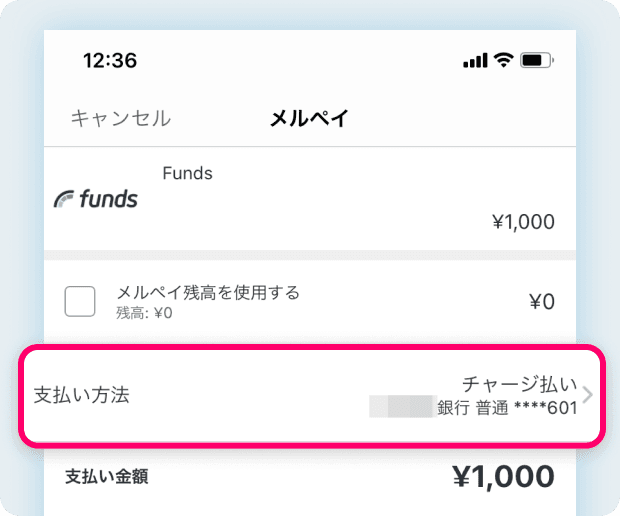Tap the Wi-Fi status icon
This screenshot has height=516, width=620.
pos(503,60)
